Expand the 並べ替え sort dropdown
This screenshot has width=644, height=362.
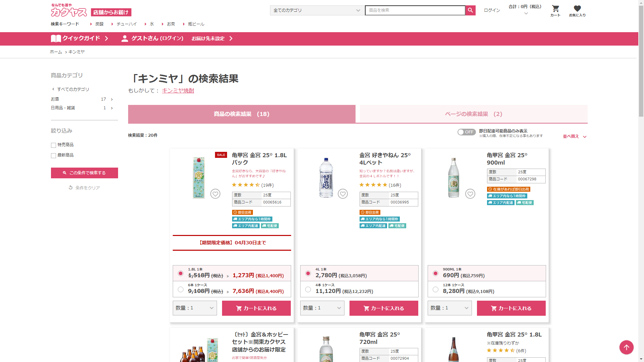[x=575, y=136]
